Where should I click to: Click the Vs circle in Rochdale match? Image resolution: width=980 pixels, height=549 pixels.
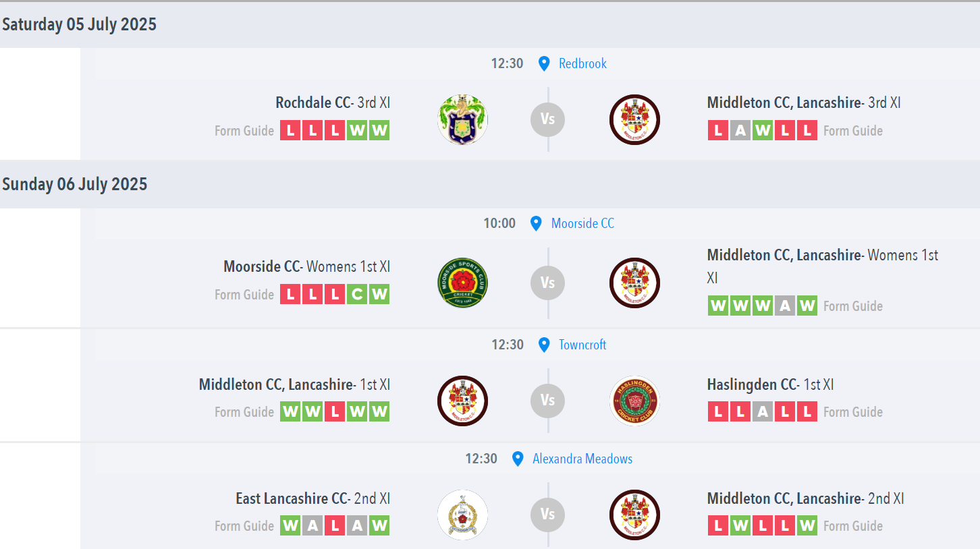(x=547, y=119)
